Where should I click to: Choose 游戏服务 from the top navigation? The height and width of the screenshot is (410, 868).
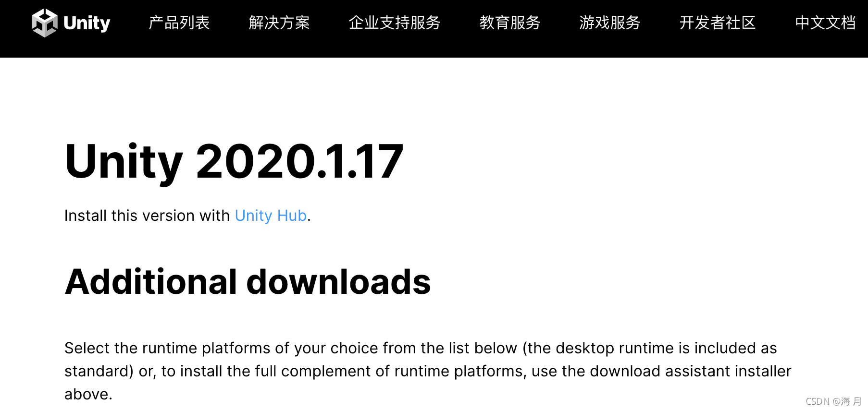coord(610,23)
